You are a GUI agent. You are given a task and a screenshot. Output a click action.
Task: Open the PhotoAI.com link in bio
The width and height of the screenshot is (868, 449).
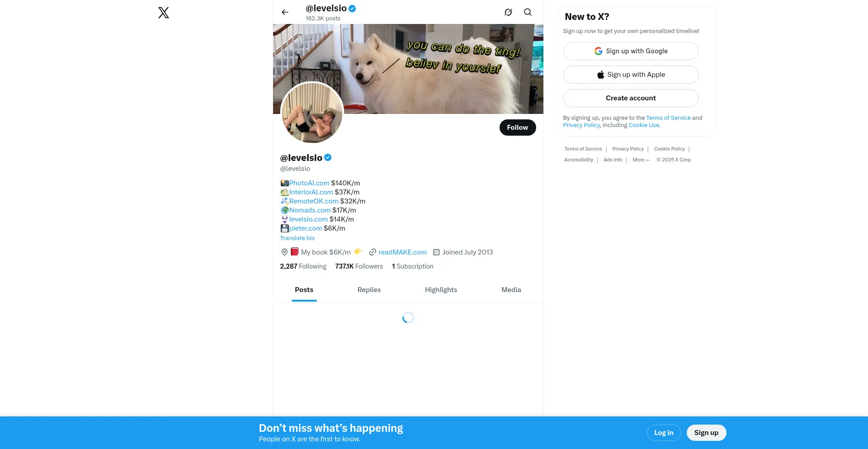[309, 183]
